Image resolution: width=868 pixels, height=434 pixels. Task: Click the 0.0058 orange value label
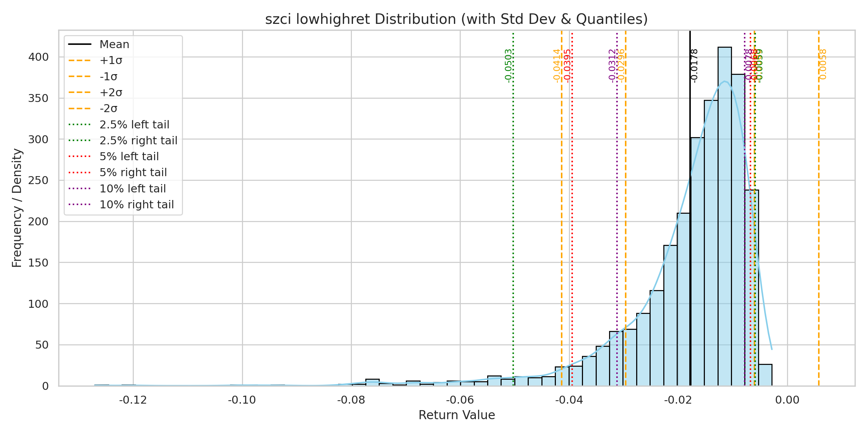[x=823, y=64]
